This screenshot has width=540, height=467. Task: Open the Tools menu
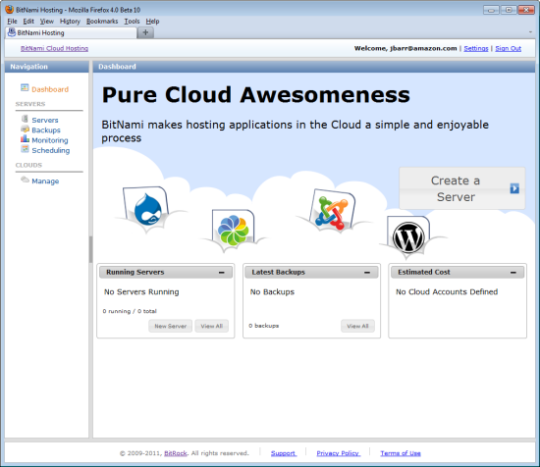tap(132, 21)
